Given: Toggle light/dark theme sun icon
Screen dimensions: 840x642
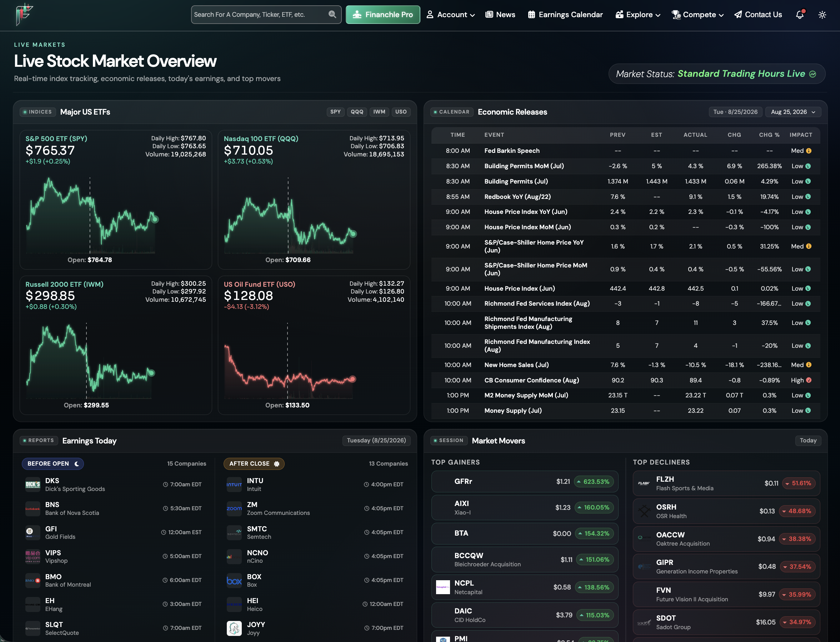Looking at the screenshot, I should tap(822, 15).
